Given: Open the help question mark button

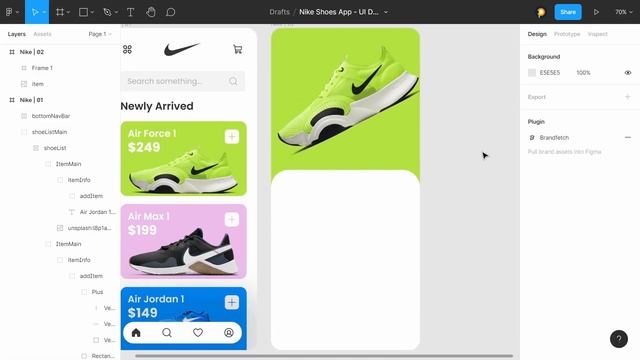Looking at the screenshot, I should point(619,338).
